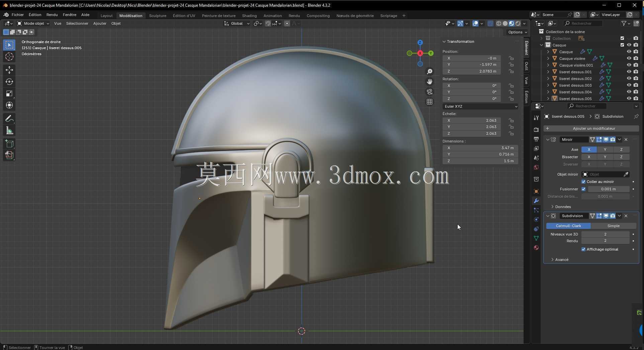Open the Output properties printer icon
Screen dimensions: 644x350
click(x=536, y=139)
